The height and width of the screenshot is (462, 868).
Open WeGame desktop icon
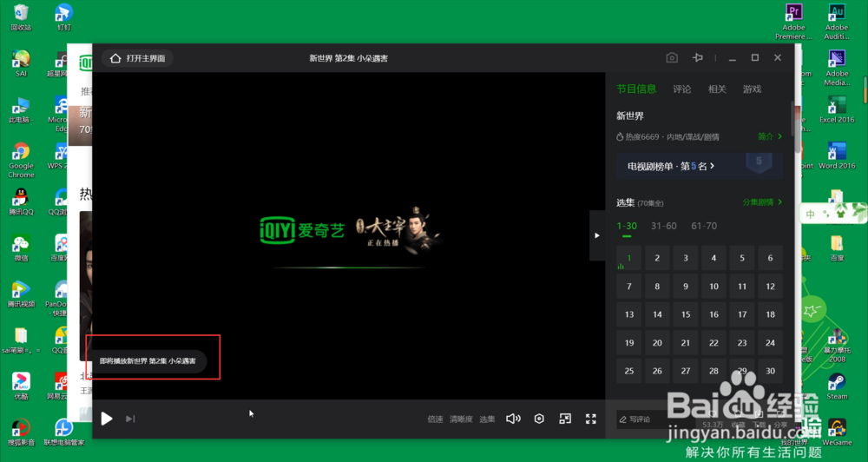[x=837, y=432]
